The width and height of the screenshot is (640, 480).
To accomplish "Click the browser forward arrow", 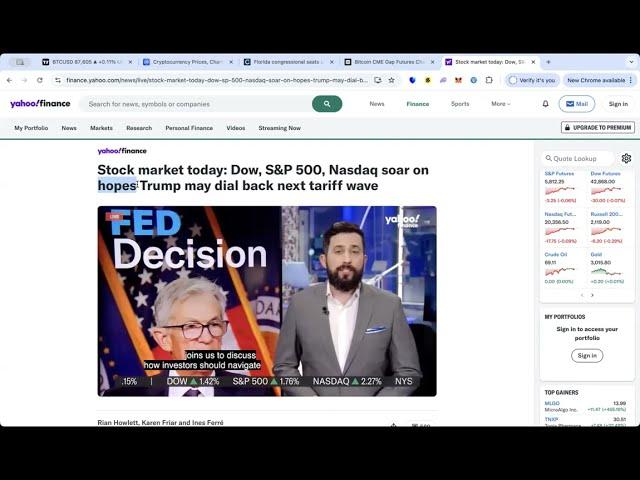I will click(24, 80).
